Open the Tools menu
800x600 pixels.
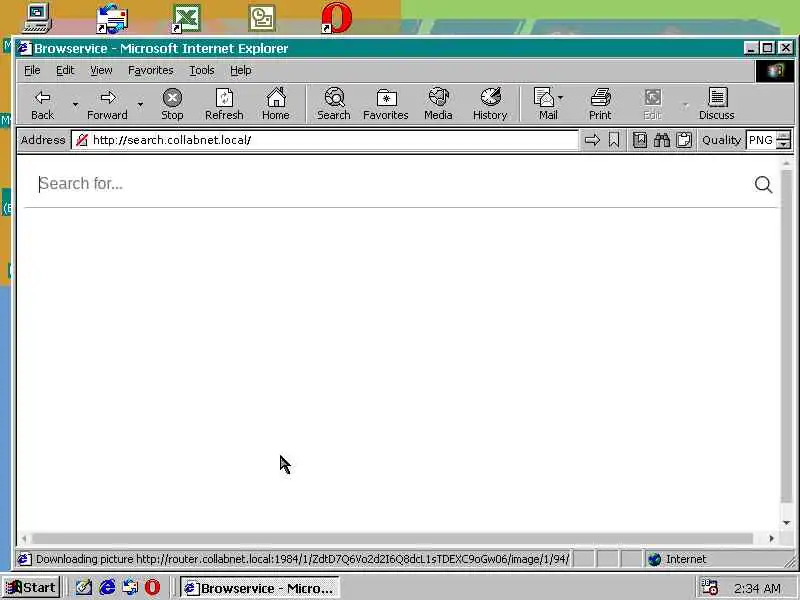(202, 70)
